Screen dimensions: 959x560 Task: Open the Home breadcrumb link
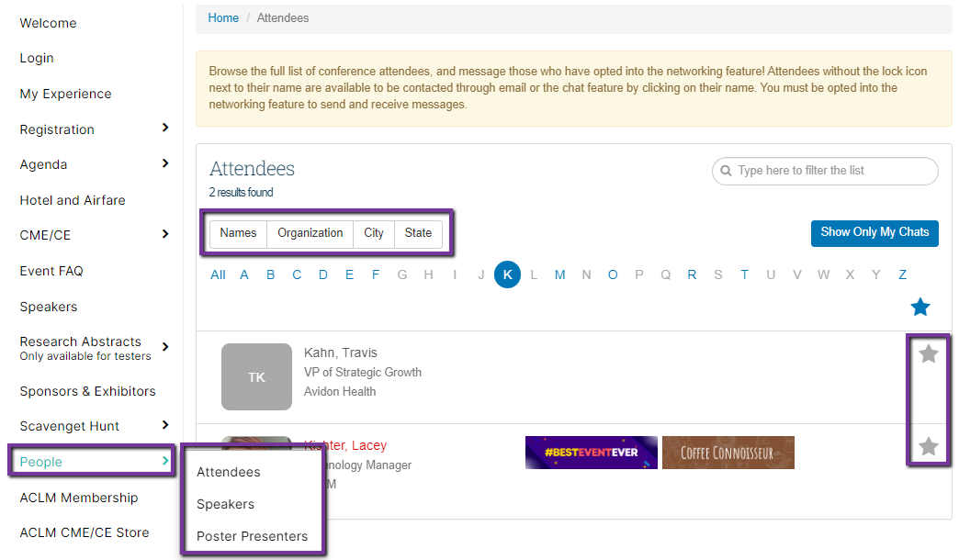pos(223,18)
